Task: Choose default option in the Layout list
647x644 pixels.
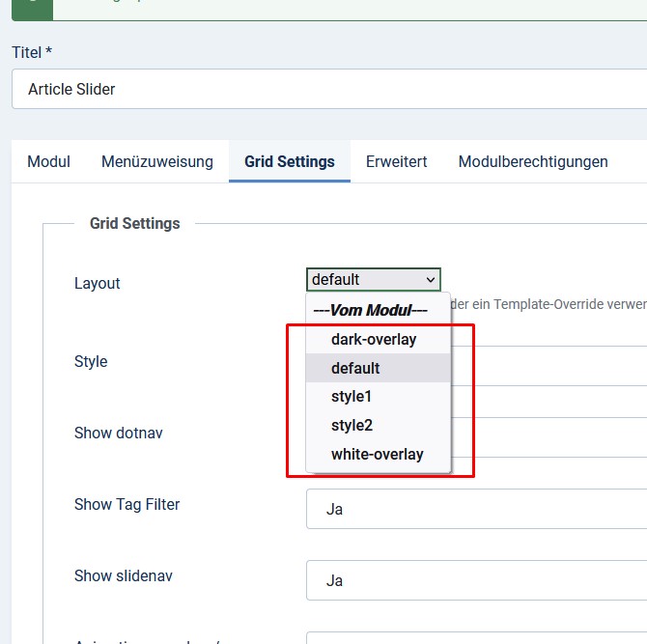Action: [378, 368]
